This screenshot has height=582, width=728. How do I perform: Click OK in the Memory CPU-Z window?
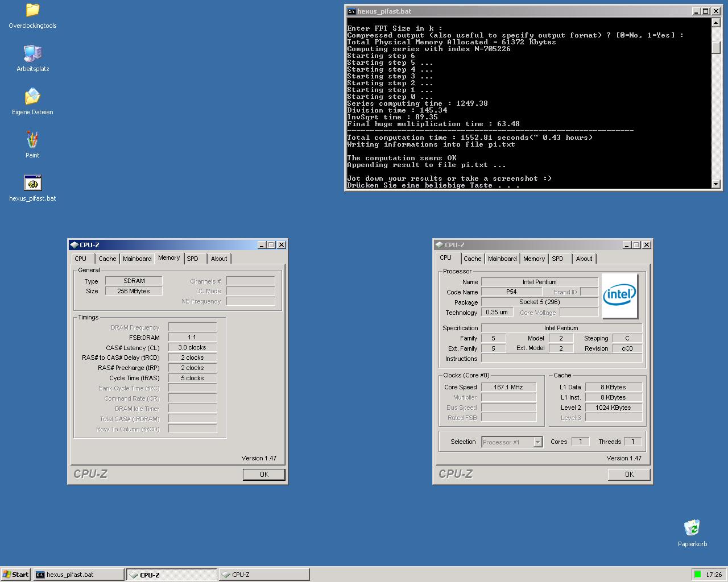click(264, 475)
